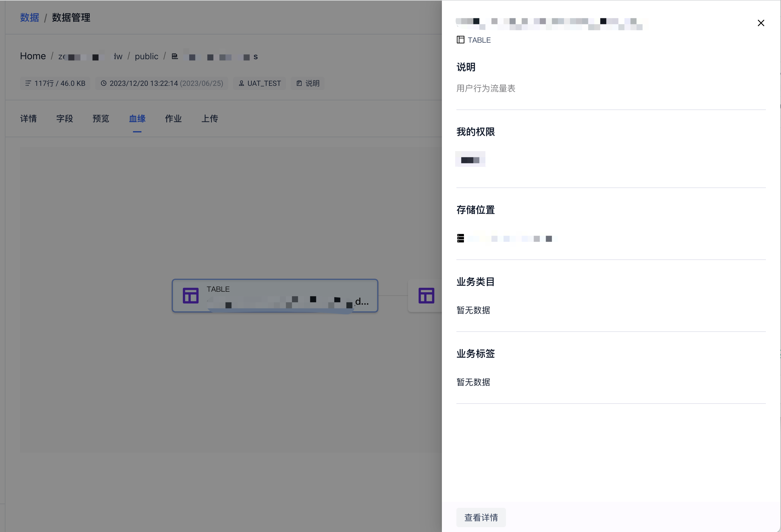Open the public schema breadcrumb

[x=146, y=57]
